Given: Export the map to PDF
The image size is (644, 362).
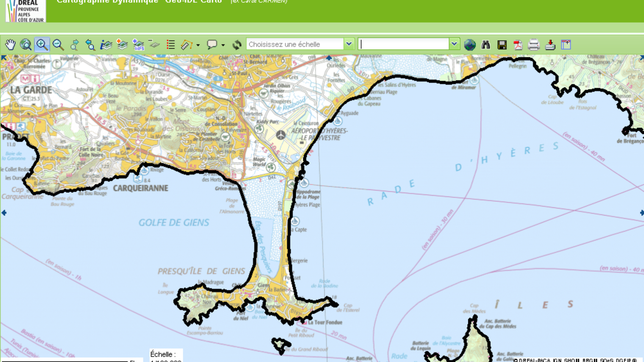Looking at the screenshot, I should click(x=518, y=45).
